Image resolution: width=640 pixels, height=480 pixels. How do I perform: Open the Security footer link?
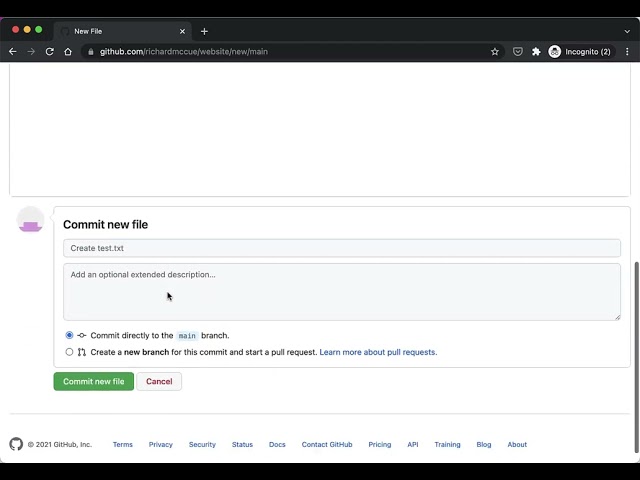pos(202,444)
